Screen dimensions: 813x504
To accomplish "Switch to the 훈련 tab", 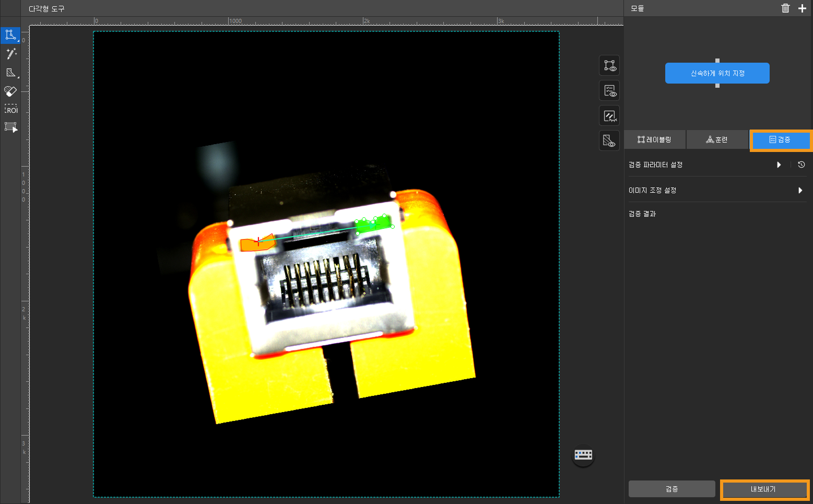I will pyautogui.click(x=717, y=139).
